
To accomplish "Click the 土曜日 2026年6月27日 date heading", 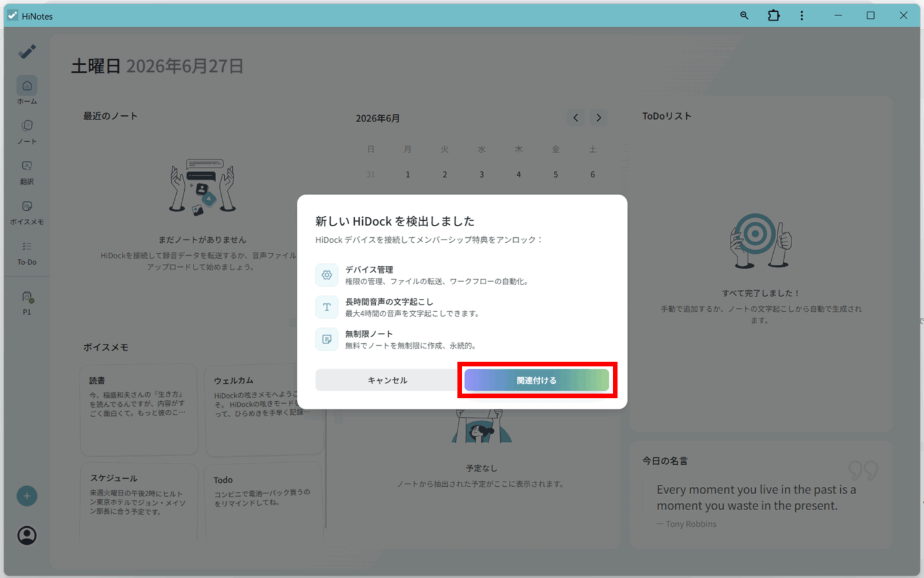I will tap(158, 66).
